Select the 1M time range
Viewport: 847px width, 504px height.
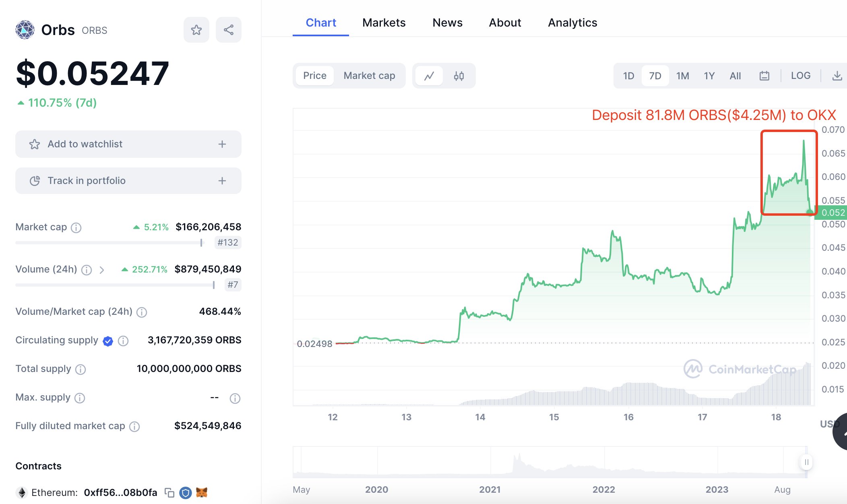[682, 76]
